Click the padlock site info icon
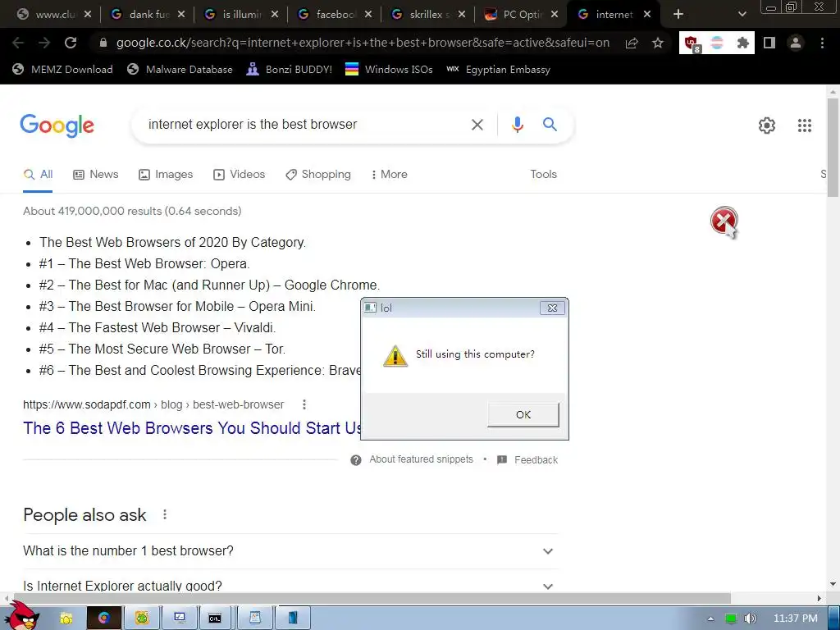The height and width of the screenshot is (630, 840). pos(103,43)
